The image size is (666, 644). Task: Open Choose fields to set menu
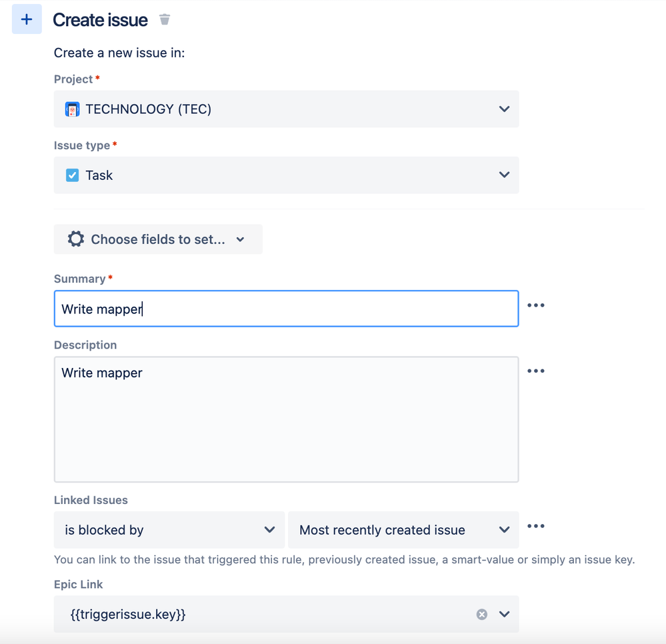coord(158,239)
